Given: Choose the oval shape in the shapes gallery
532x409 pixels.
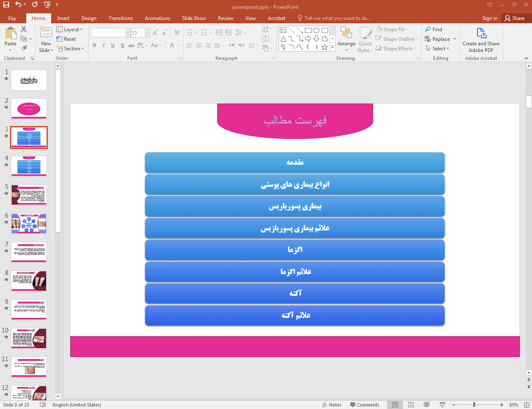Looking at the screenshot, I should pyautogui.click(x=316, y=30).
